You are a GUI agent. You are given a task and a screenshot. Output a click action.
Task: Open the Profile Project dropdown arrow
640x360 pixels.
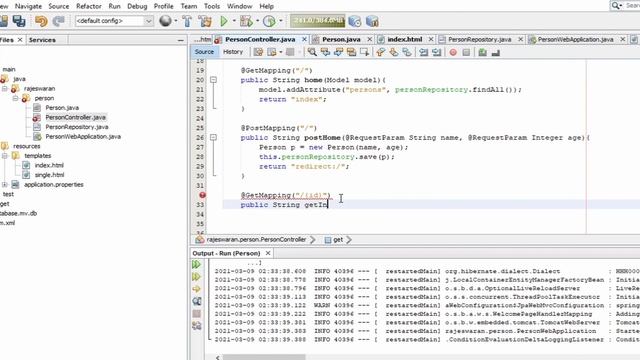(x=281, y=21)
